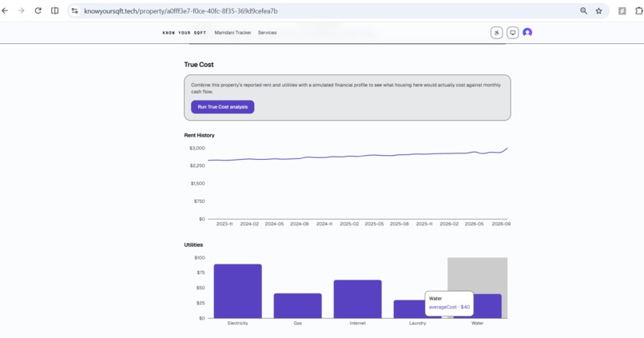Click the 2024-11 date label
This screenshot has height=338, width=644.
point(324,224)
